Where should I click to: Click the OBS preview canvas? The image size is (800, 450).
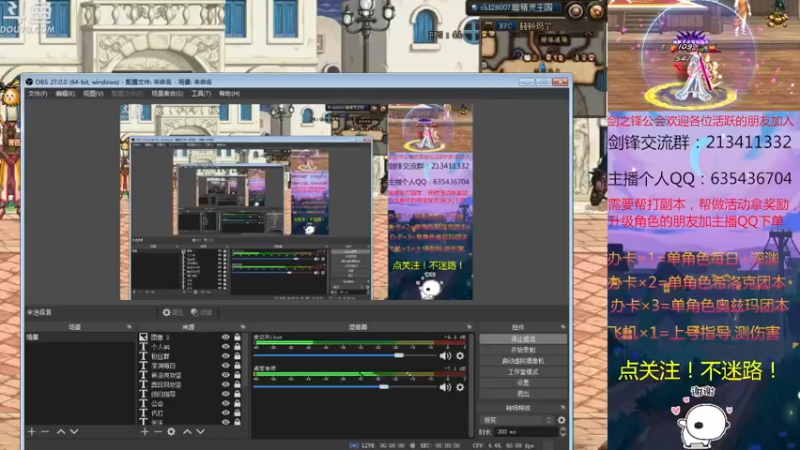tap(296, 202)
